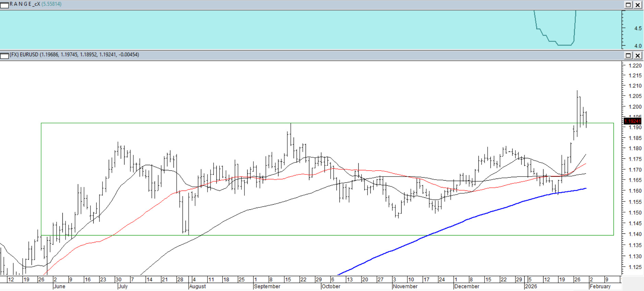Image resolution: width=644 pixels, height=291 pixels.
Task: Click the 2026 year label on date axis
Action: click(531, 287)
